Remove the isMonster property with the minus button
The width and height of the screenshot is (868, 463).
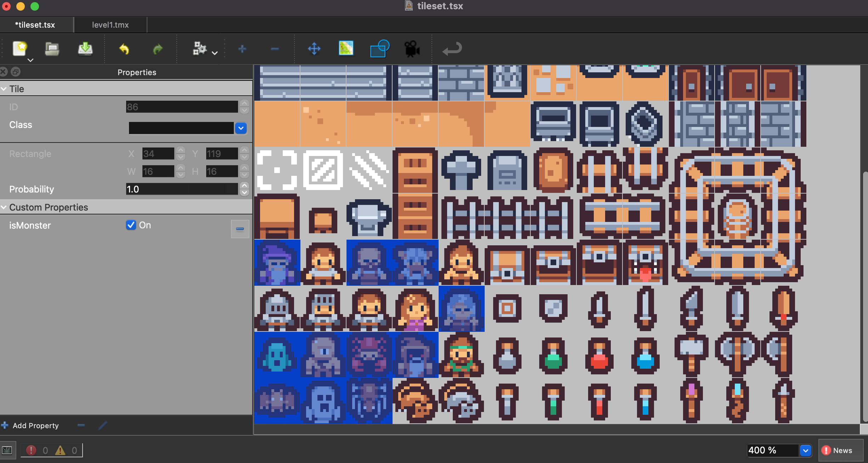240,229
